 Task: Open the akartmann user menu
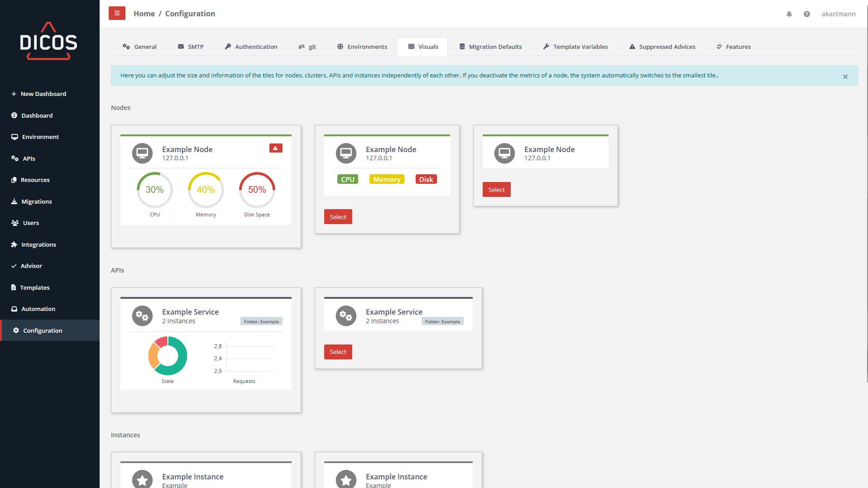click(x=838, y=14)
